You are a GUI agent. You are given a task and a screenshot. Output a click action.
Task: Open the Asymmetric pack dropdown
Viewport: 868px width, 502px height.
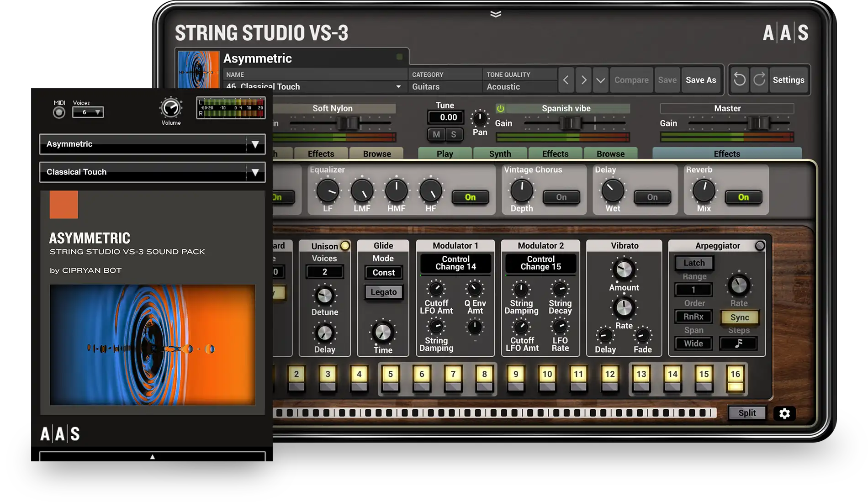pyautogui.click(x=255, y=144)
